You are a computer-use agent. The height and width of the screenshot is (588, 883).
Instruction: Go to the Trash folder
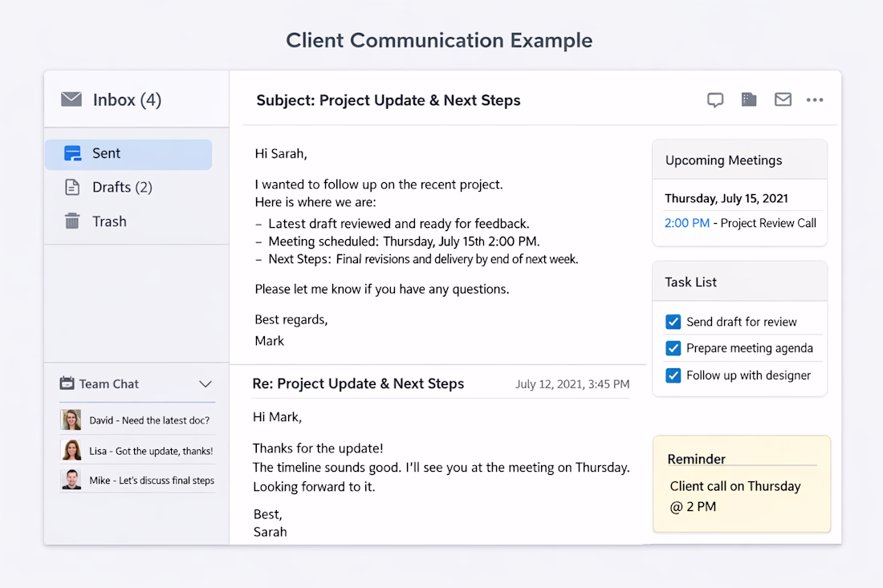click(96, 221)
